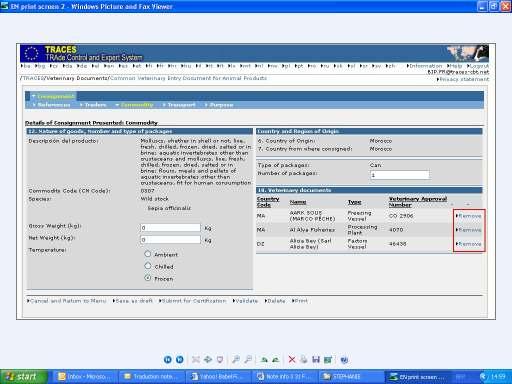Select EN print screen taskbar button
Viewport: 512px width, 384px height.
[x=417, y=377]
